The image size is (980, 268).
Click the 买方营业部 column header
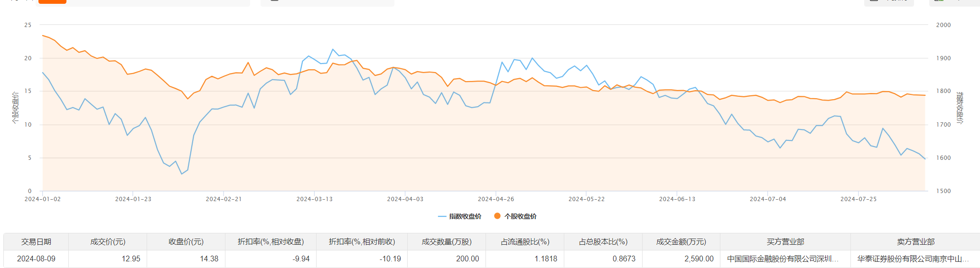click(785, 242)
